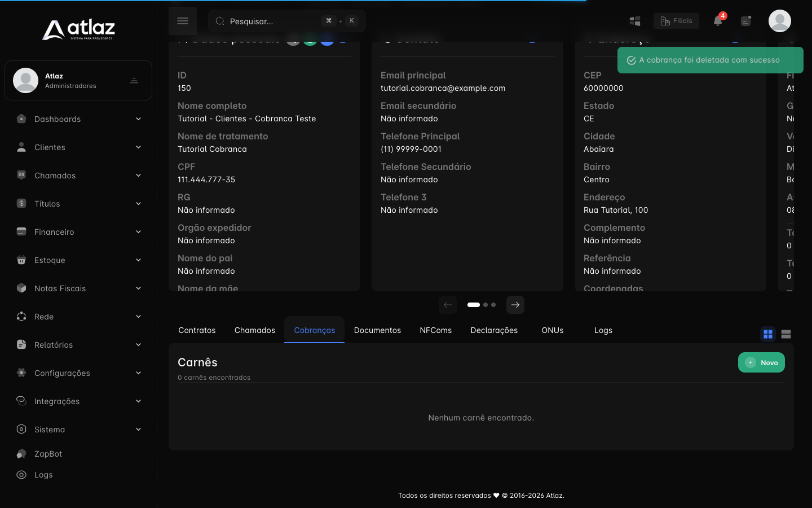Open the Atlaz Administradores account switcher
812x508 pixels.
(78, 81)
